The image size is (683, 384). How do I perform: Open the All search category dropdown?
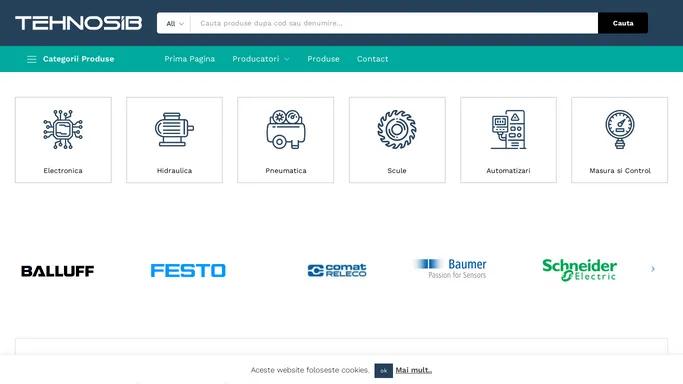pos(175,24)
